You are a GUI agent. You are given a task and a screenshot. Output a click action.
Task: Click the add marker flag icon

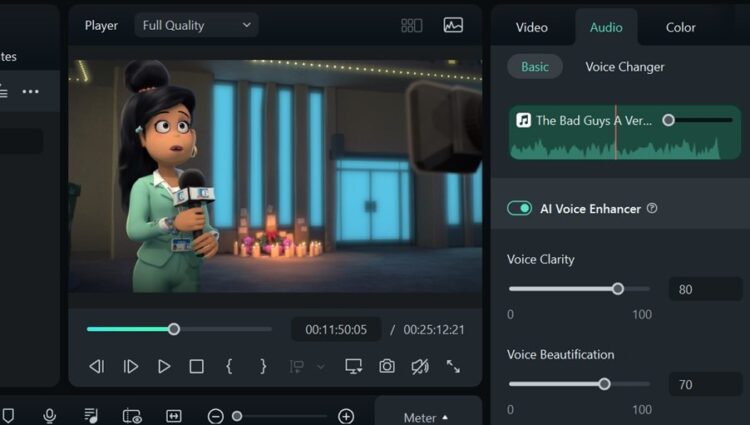[297, 367]
